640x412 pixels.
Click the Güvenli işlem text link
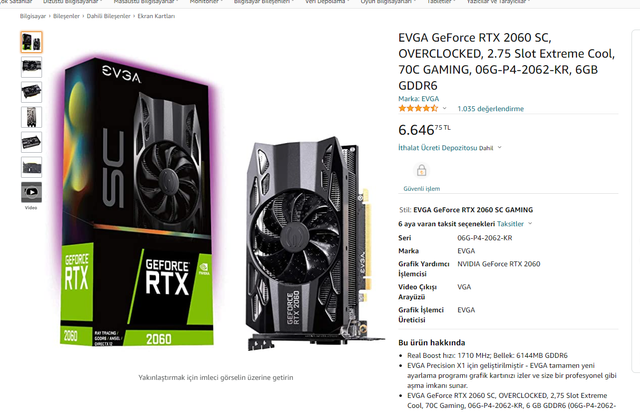pyautogui.click(x=422, y=188)
